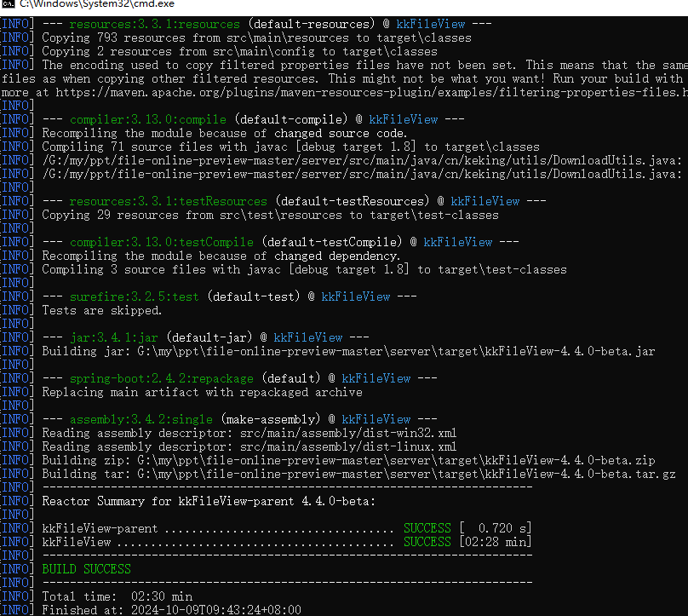
Task: Click the cmd.exe icon in title bar
Action: tap(7, 5)
